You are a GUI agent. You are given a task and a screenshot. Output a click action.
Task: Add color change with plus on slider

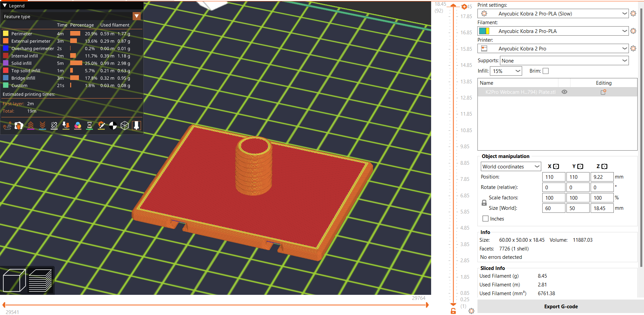[464, 7]
